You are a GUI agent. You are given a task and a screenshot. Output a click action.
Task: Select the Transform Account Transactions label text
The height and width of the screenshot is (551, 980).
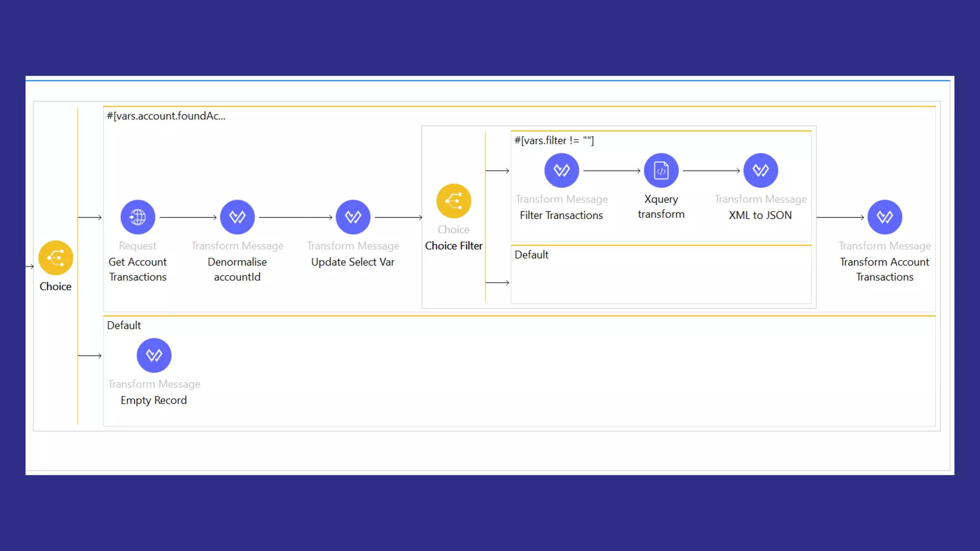(884, 269)
